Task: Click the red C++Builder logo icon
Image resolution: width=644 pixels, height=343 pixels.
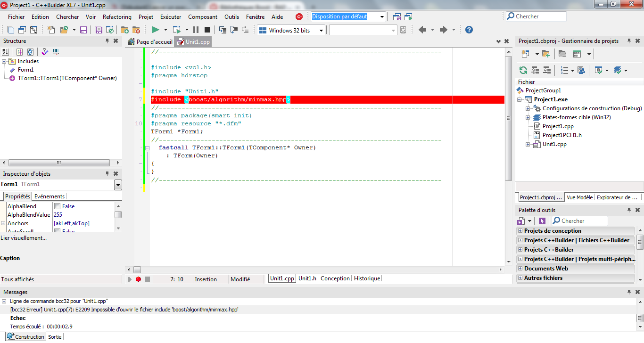Action: coord(299,16)
